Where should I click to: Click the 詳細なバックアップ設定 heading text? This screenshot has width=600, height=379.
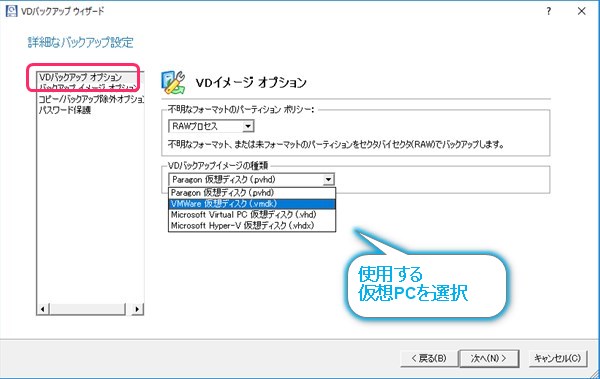point(81,42)
